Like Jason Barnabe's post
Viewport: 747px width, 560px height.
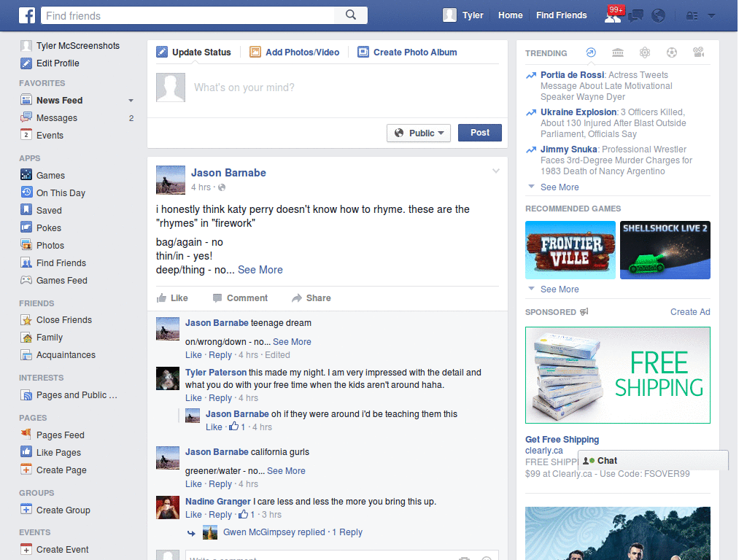pos(172,297)
